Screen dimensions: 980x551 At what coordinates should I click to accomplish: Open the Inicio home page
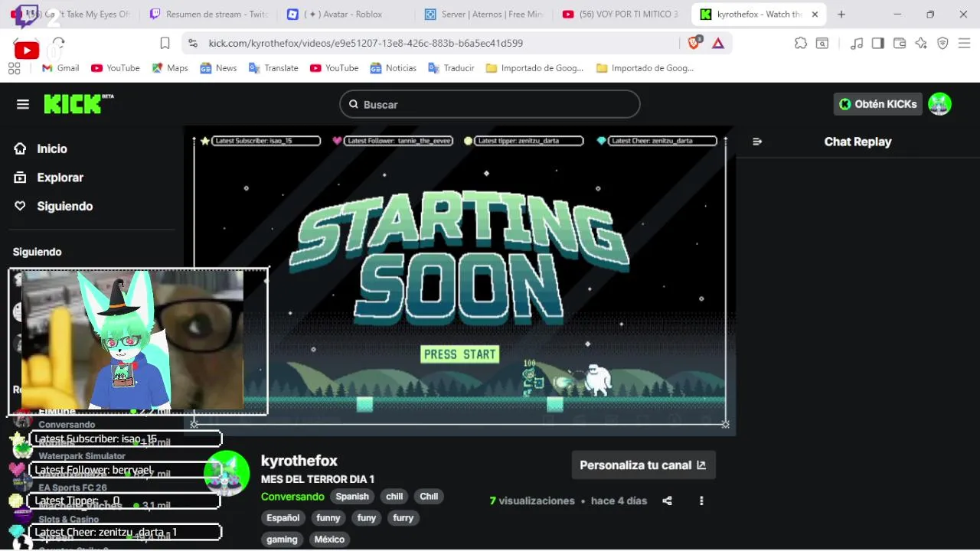[x=51, y=148]
